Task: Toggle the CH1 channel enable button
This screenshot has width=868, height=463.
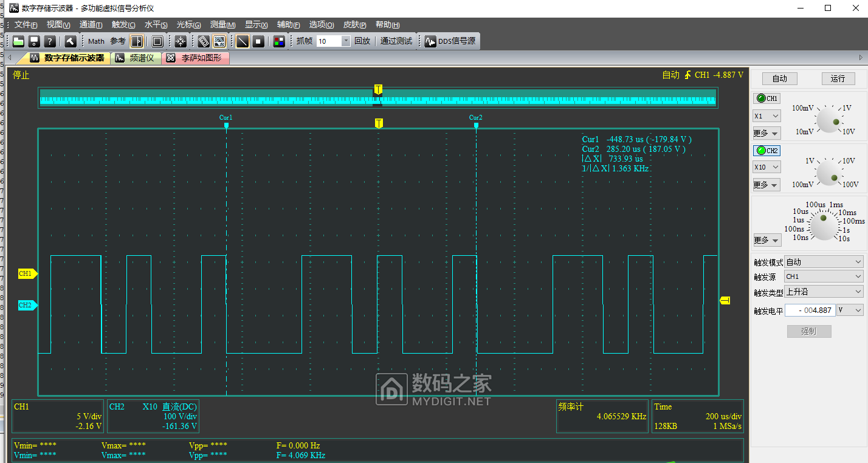Action: (766, 98)
